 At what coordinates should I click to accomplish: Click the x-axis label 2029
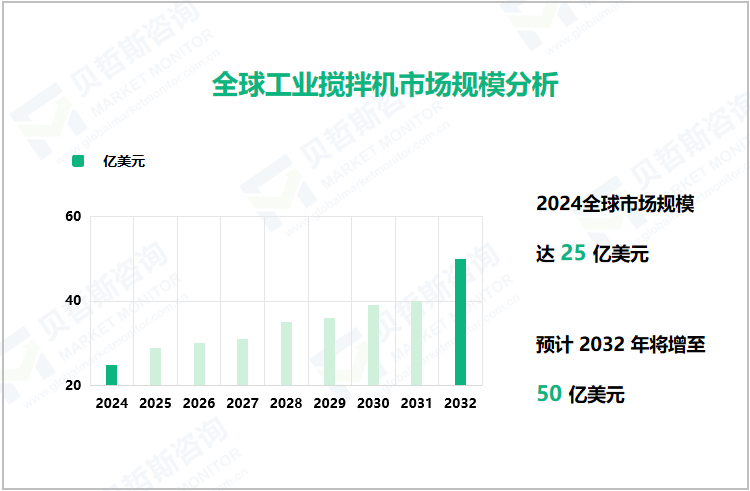[x=330, y=404]
